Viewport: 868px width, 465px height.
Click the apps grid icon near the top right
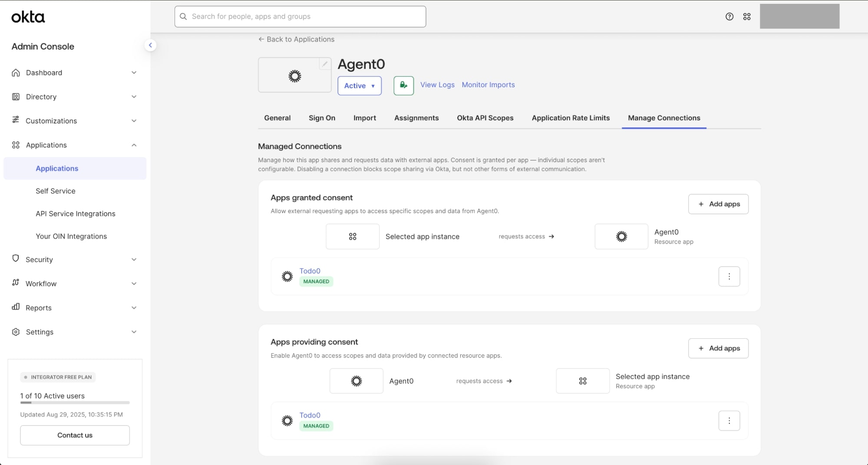(x=747, y=16)
